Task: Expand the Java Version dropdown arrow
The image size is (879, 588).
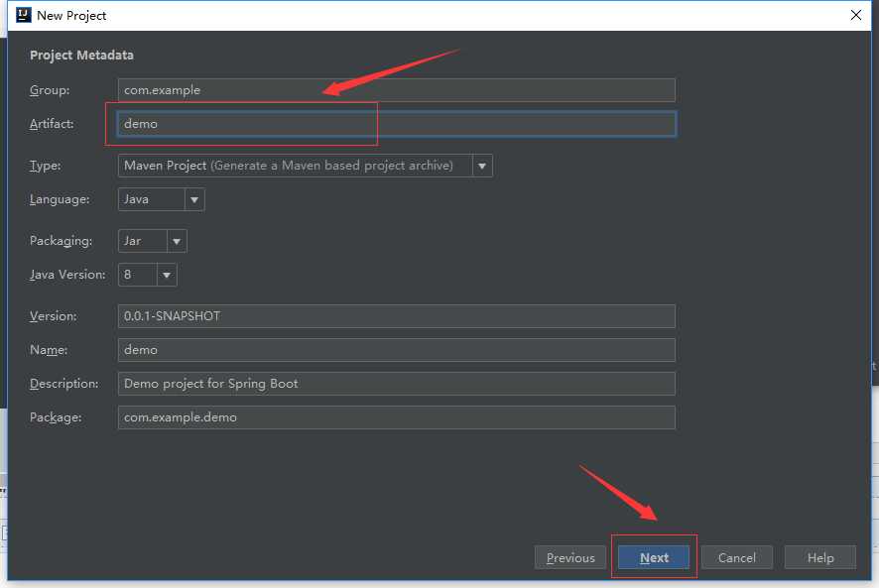Action: 167,275
